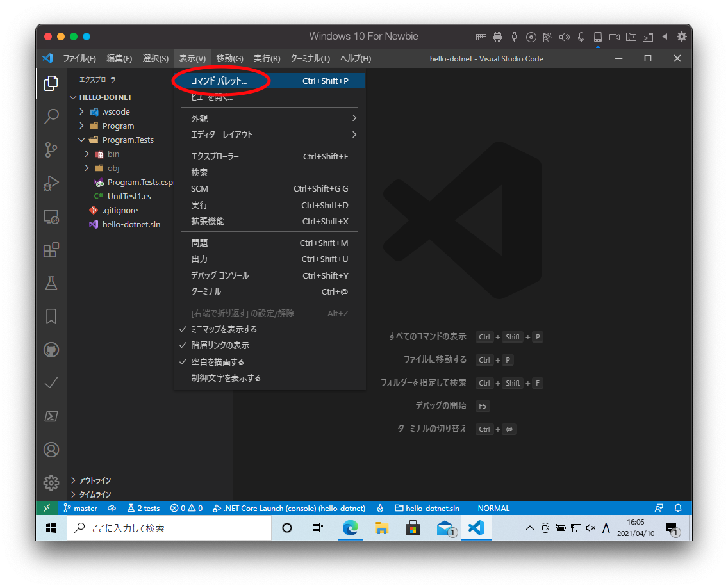Open Task View on taskbar
The height and width of the screenshot is (588, 728).
[x=318, y=528]
